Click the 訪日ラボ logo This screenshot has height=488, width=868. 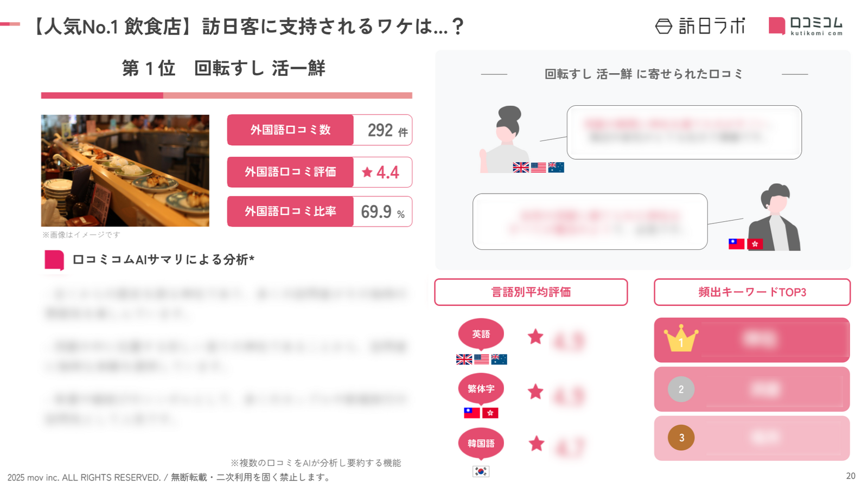tap(700, 26)
